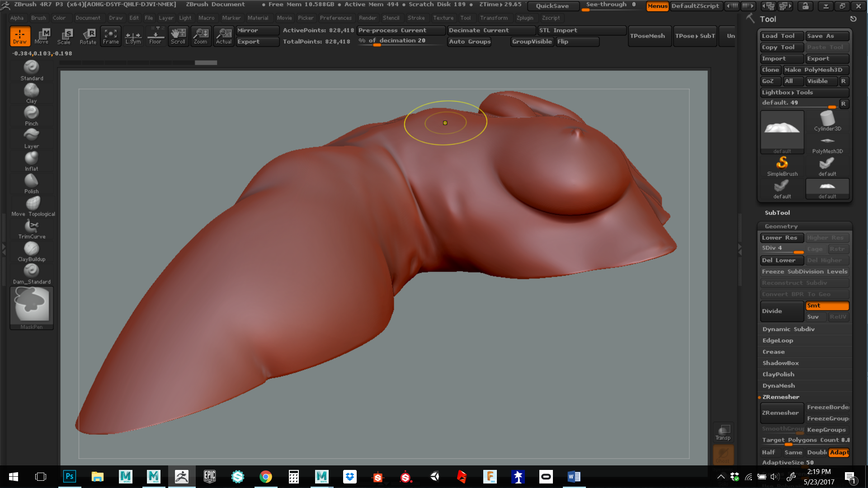Click Make PolyMesh3D button
Screen dimensions: 868x488
[816, 70]
